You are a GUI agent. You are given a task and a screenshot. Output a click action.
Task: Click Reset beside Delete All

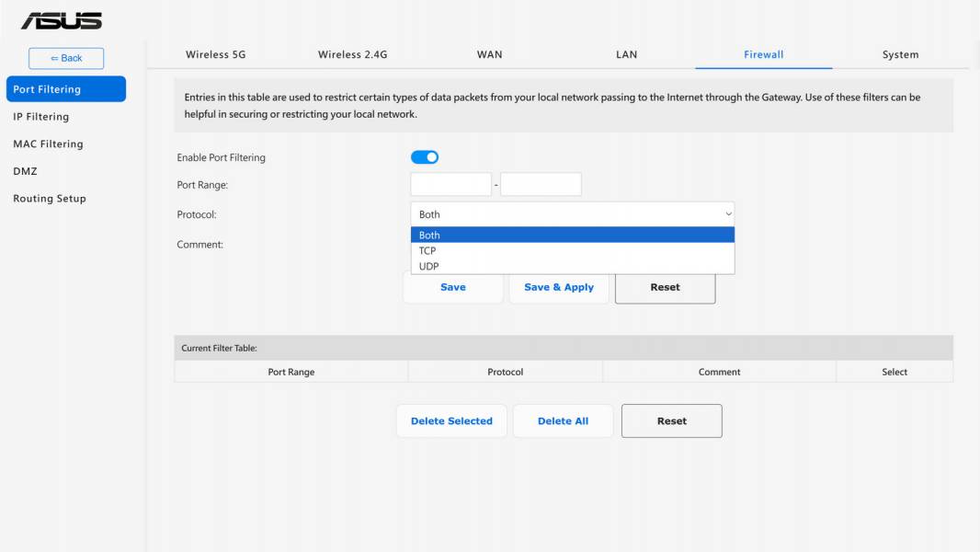[672, 420]
